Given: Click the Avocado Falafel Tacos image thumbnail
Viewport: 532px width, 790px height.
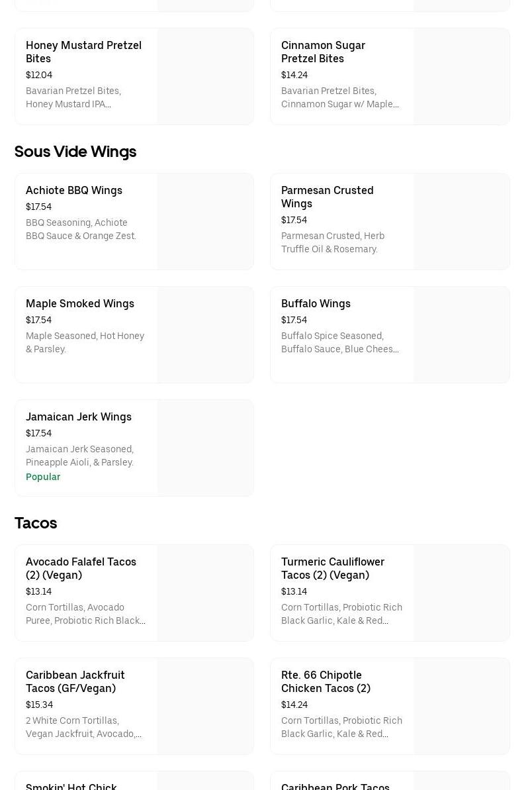Looking at the screenshot, I should pyautogui.click(x=205, y=593).
